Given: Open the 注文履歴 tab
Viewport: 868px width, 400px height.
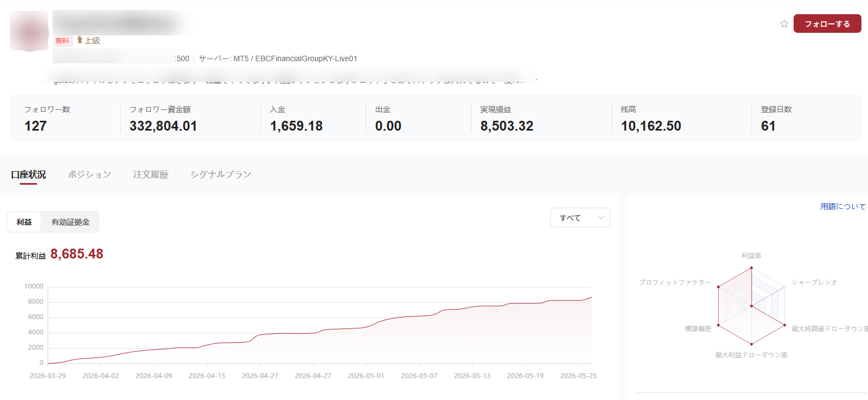Looking at the screenshot, I should pos(151,174).
